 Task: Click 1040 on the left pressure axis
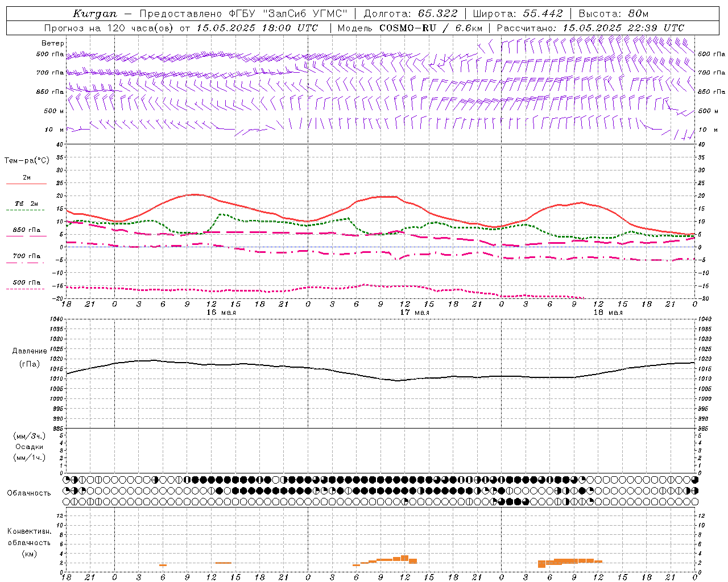coord(55,319)
